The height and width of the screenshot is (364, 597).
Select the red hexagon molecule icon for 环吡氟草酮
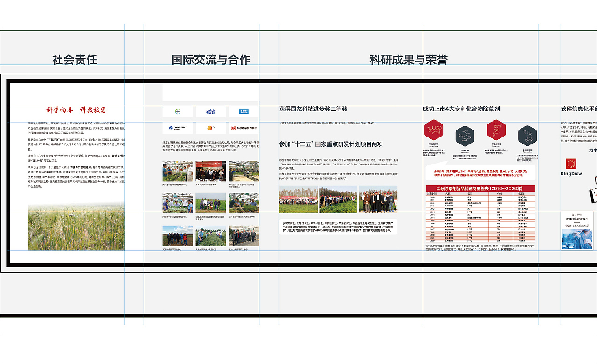click(434, 130)
